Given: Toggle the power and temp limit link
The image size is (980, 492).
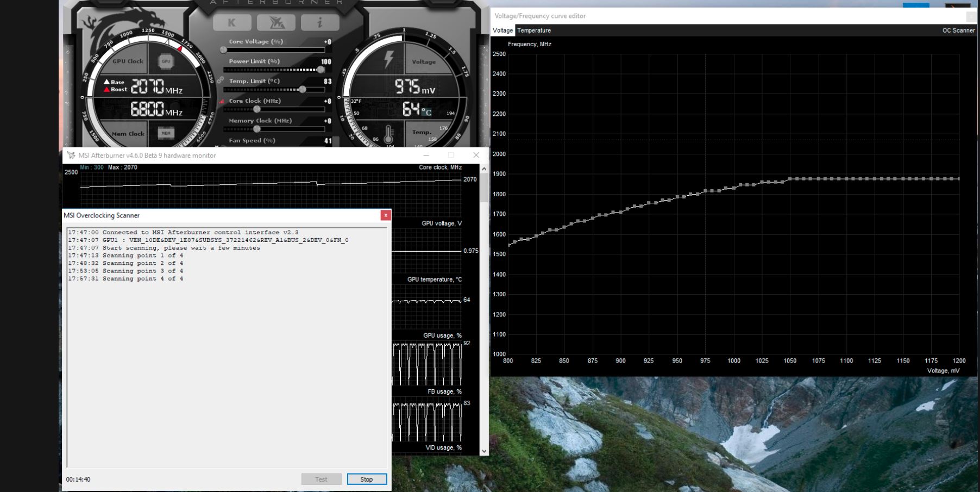Looking at the screenshot, I should [220, 80].
